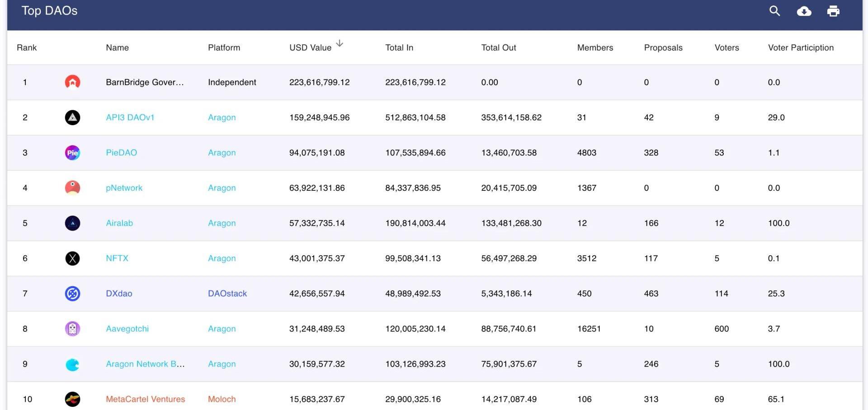Sort by the Total Out header
This screenshot has width=868, height=410.
[498, 47]
